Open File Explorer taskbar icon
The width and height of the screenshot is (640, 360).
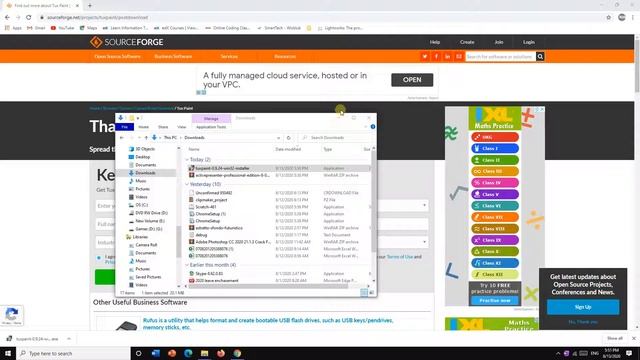click(x=204, y=353)
